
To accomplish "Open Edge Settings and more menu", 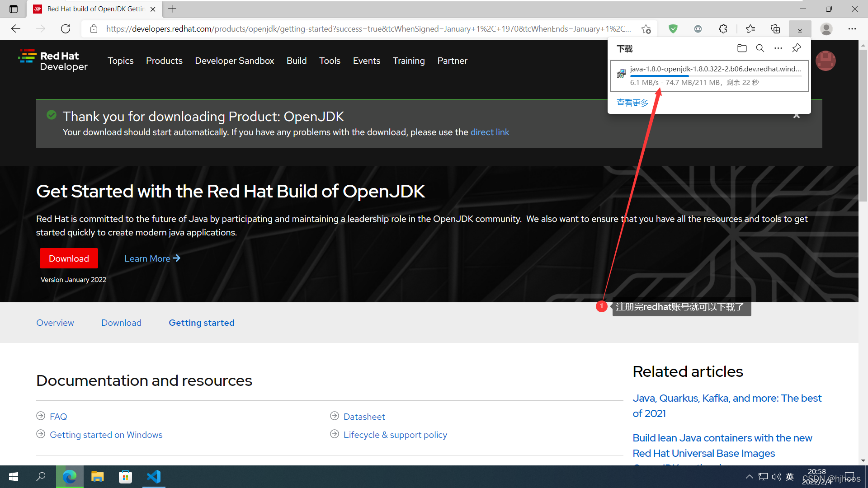I will point(852,29).
